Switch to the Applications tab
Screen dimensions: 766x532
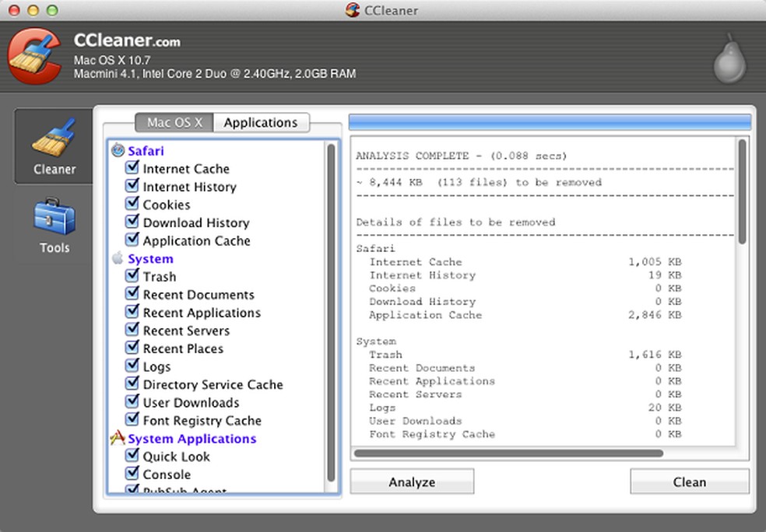261,122
